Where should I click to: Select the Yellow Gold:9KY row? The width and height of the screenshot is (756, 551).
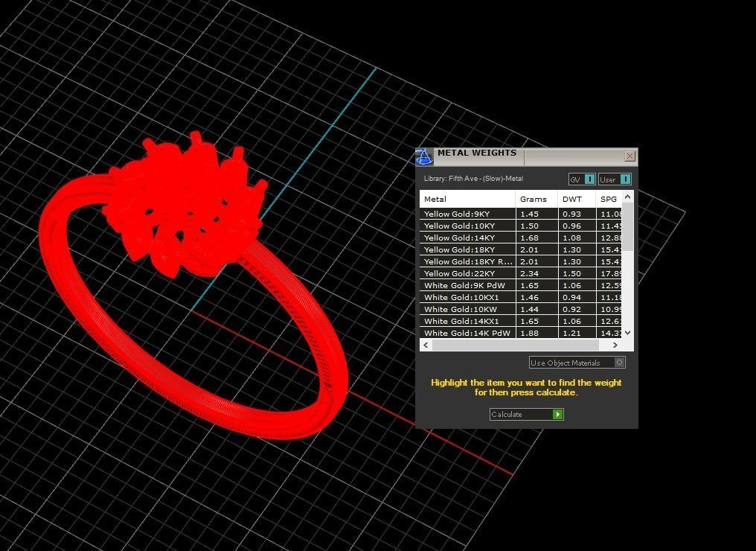(521, 214)
